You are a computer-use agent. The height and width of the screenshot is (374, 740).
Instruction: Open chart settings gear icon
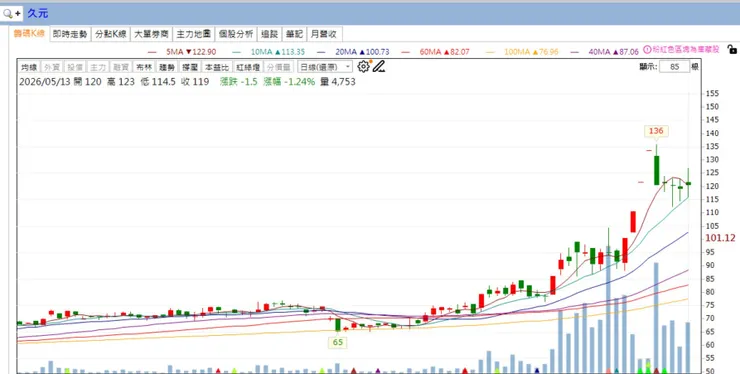(x=363, y=67)
